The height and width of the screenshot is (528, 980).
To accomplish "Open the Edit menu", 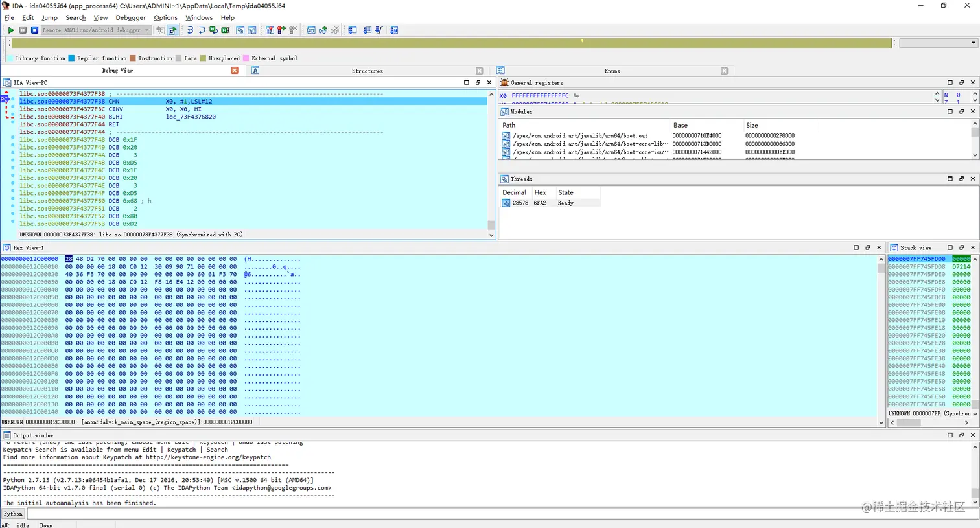I will (28, 17).
